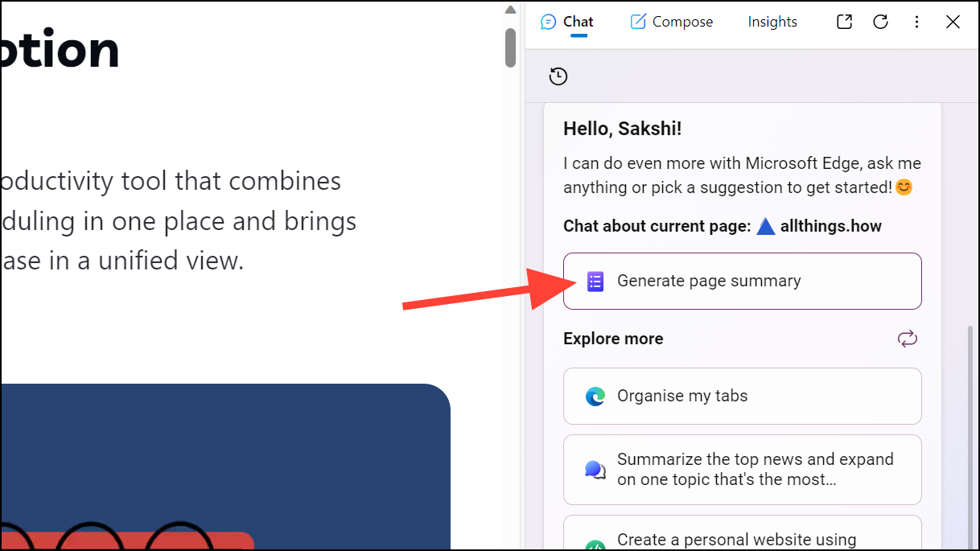The width and height of the screenshot is (980, 551).
Task: Cycle to new Explore more suggestions
Action: click(907, 339)
